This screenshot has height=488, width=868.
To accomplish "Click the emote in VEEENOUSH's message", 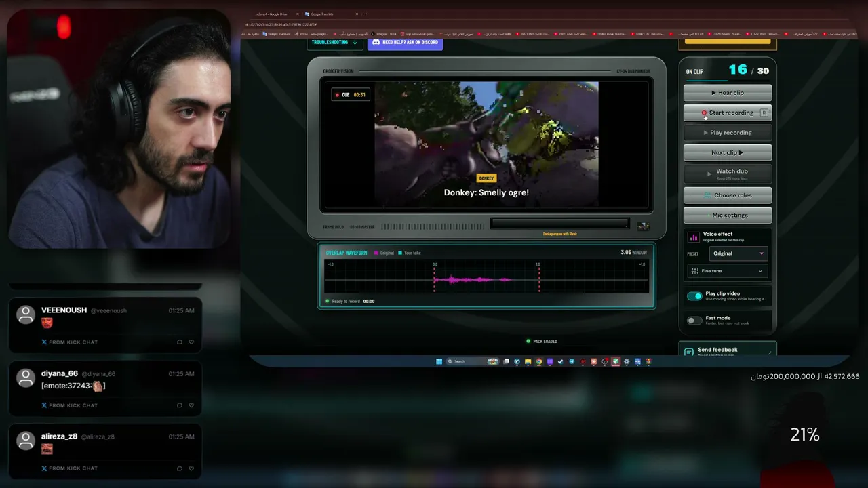I will (x=47, y=323).
